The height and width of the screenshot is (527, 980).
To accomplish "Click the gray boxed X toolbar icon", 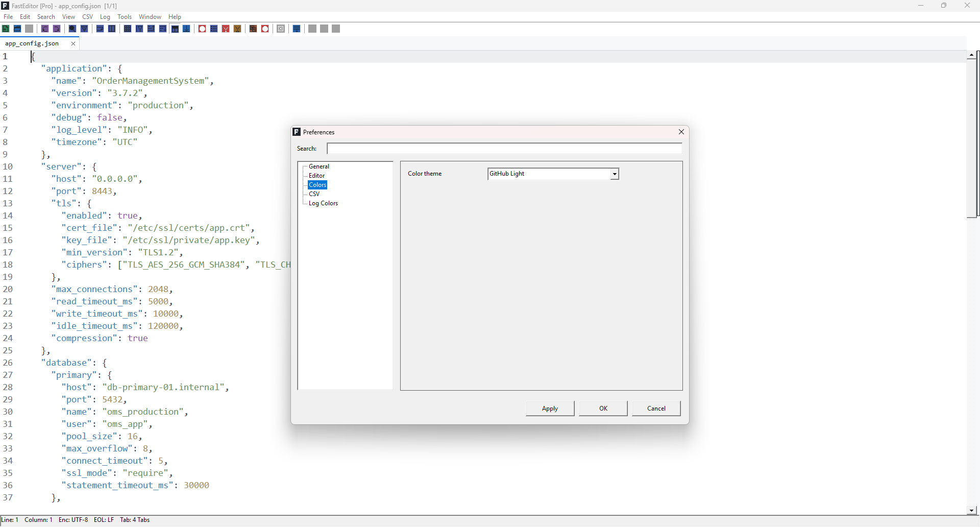I will click(281, 29).
